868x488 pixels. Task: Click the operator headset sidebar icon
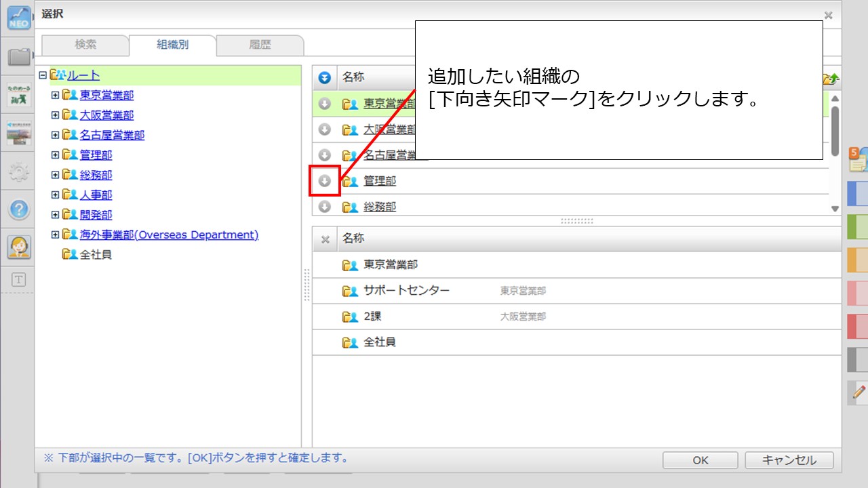[19, 247]
